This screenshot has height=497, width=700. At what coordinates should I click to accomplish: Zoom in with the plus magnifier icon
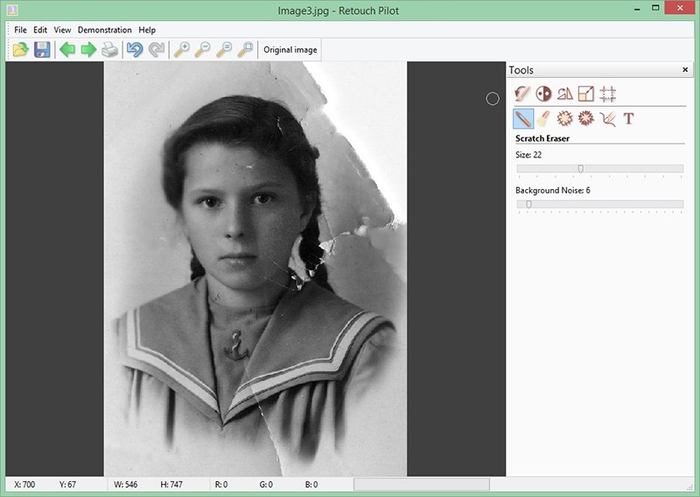[182, 50]
